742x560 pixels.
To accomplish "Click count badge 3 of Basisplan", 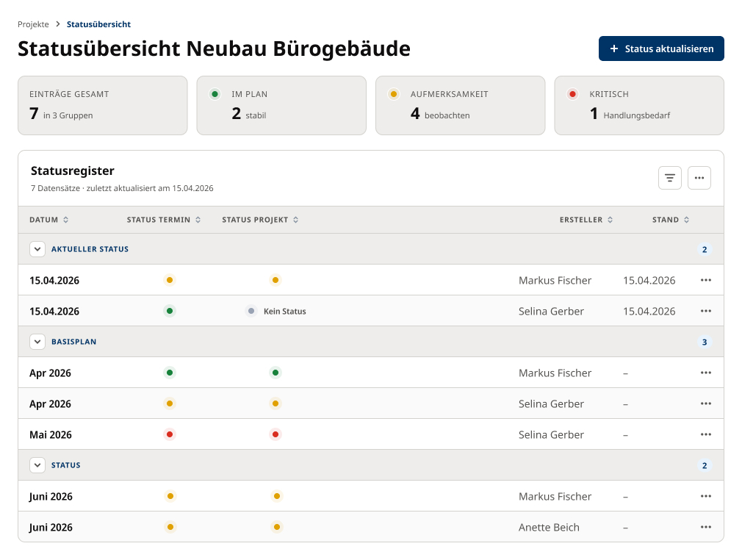I will [x=705, y=342].
